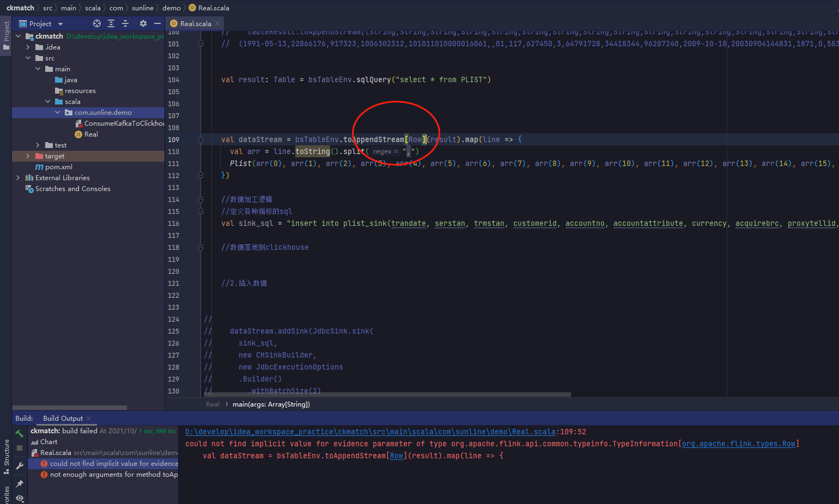Image resolution: width=839 pixels, height=504 pixels.
Task: Click the Real scala object icon in tree
Action: (x=78, y=134)
